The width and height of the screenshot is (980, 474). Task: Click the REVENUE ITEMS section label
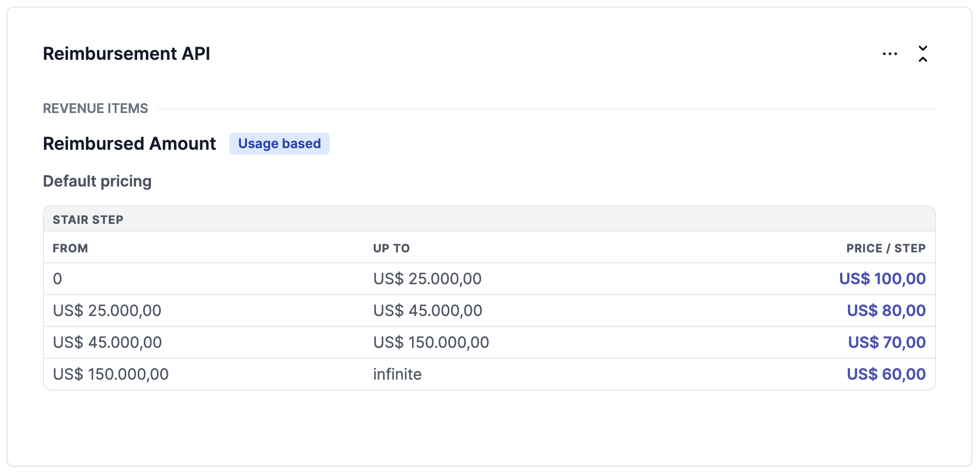[x=95, y=109]
